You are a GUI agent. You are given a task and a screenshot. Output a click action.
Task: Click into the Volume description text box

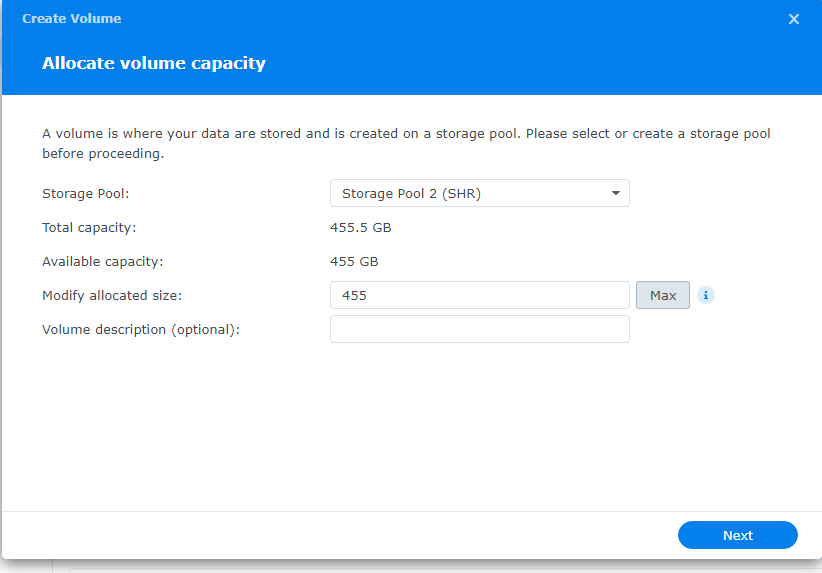480,329
